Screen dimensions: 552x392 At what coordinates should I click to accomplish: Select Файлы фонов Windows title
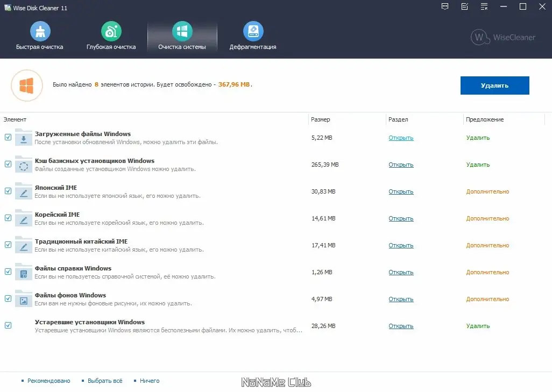point(70,295)
